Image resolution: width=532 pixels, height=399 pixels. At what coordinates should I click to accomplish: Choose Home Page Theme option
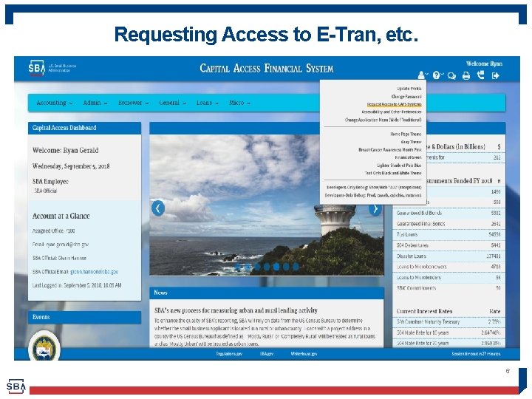(x=406, y=134)
